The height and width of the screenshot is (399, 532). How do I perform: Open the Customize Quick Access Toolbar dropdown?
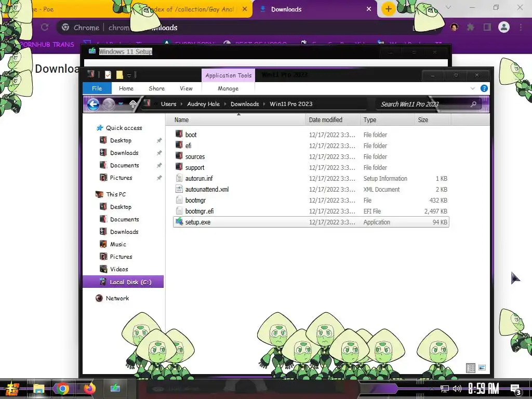(x=129, y=75)
